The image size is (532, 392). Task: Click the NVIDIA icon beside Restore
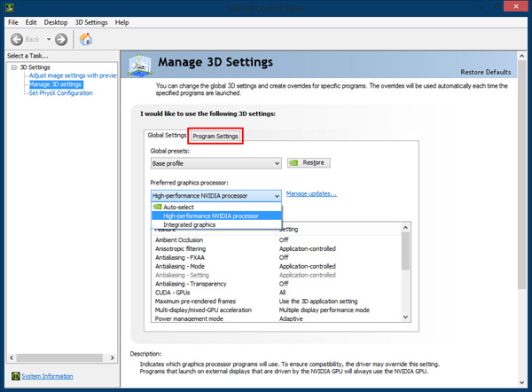[294, 163]
